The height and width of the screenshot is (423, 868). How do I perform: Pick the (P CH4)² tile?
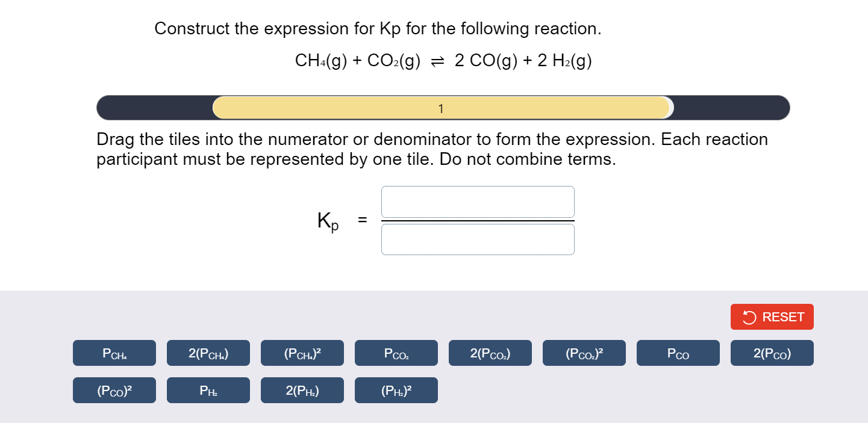[302, 353]
